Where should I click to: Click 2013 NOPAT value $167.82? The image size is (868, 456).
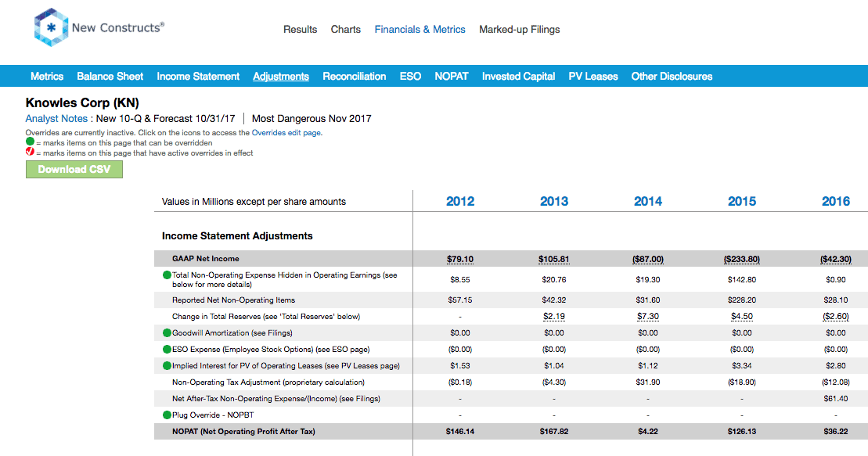click(554, 432)
